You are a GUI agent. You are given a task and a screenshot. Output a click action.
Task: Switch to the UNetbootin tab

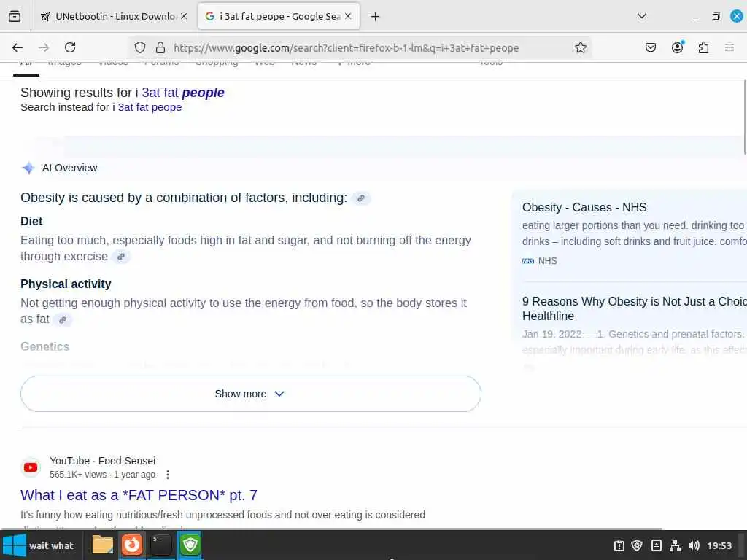click(x=113, y=16)
